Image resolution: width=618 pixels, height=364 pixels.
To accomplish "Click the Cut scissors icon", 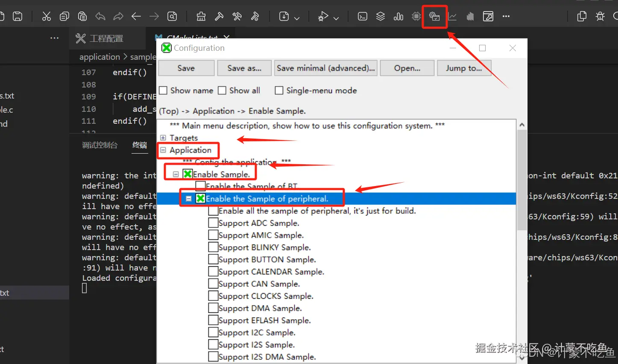I will pyautogui.click(x=47, y=16).
